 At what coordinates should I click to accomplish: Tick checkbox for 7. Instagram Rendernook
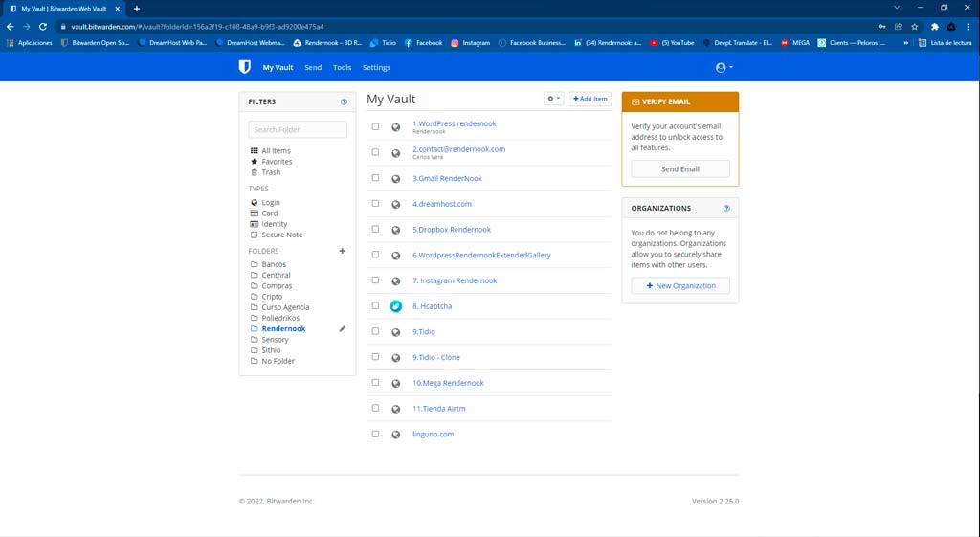375,280
